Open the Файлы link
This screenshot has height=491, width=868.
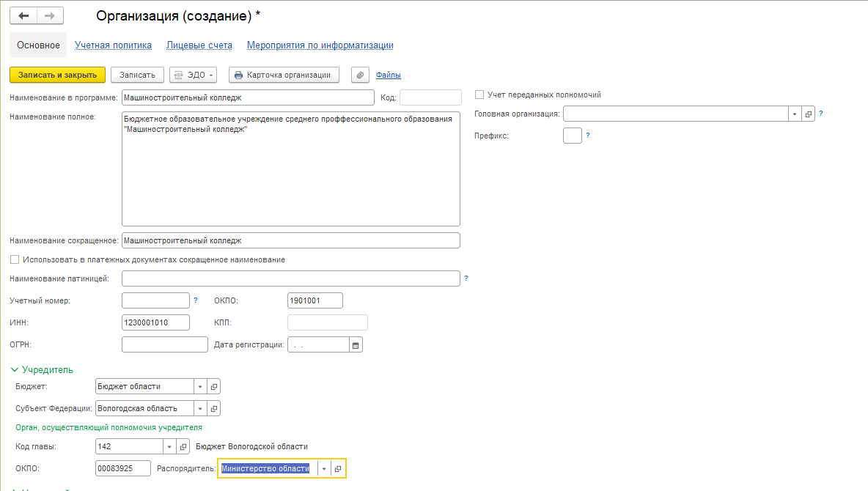click(388, 75)
